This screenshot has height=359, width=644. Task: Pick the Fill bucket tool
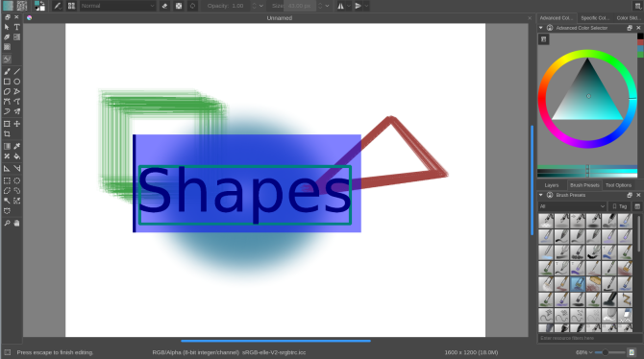(x=17, y=156)
